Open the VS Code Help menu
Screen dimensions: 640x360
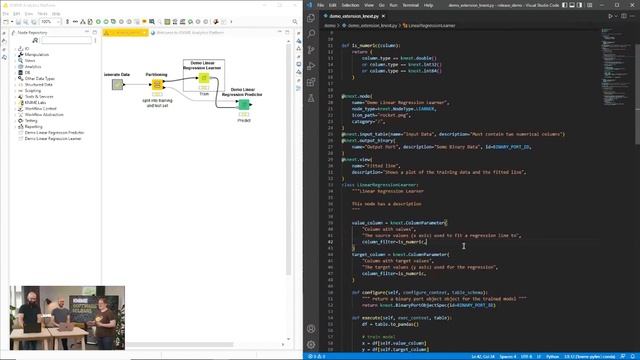click(428, 5)
